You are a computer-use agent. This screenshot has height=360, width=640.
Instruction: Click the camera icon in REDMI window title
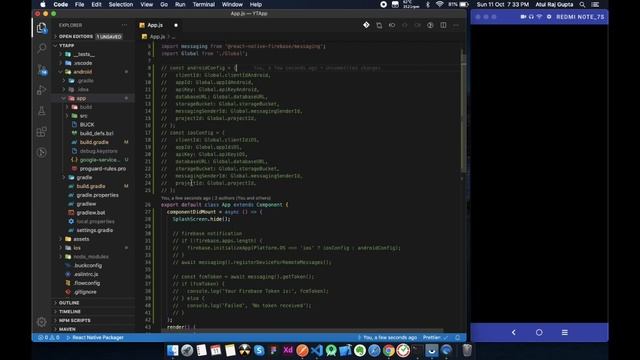click(x=523, y=17)
